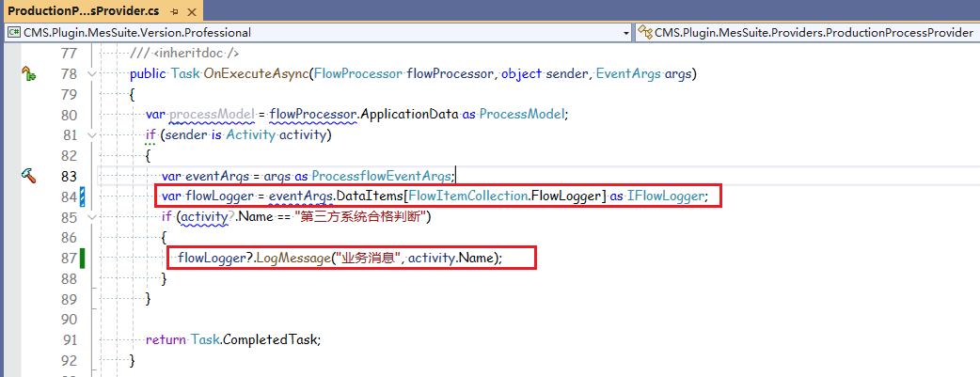Viewport: 980px width, 377px height.
Task: Click the hammer quick-action icon at line 83
Action: click(28, 175)
